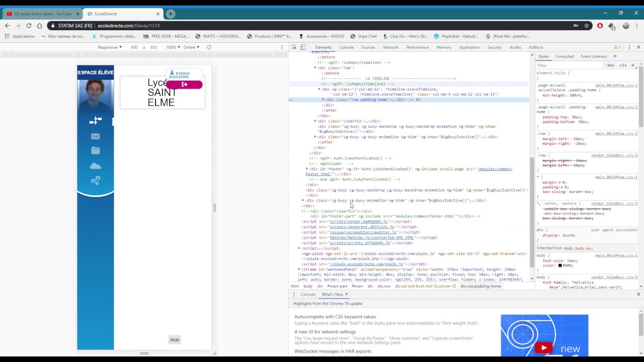Show more Styles pane tabs (chevrons)
Screen dimensions: 644x362
click(615, 56)
